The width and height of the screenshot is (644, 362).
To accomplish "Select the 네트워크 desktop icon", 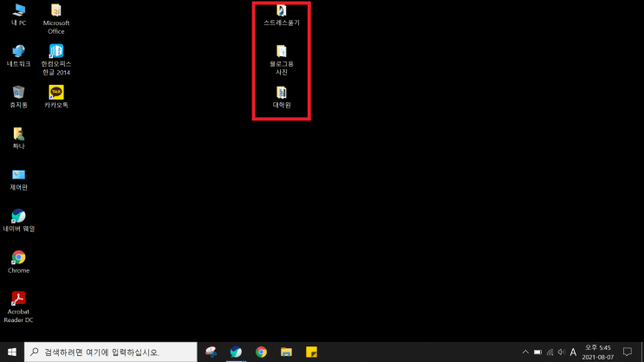I will tap(18, 56).
